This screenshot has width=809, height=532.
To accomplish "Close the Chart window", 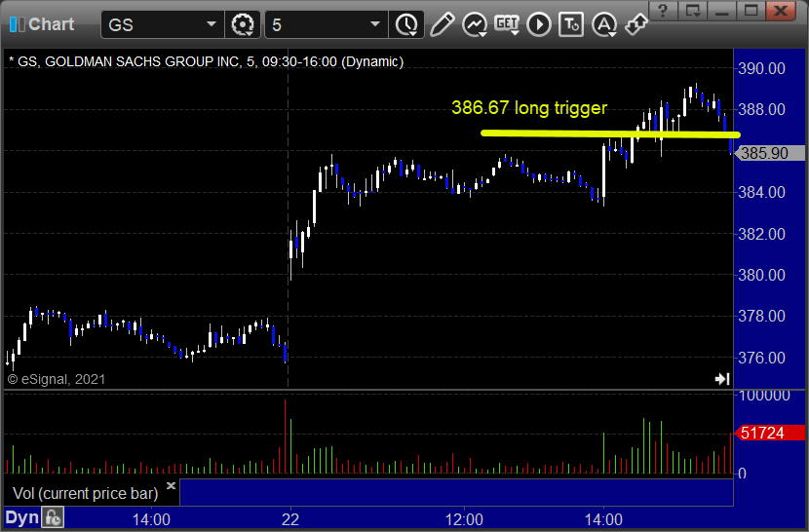I will tap(781, 11).
